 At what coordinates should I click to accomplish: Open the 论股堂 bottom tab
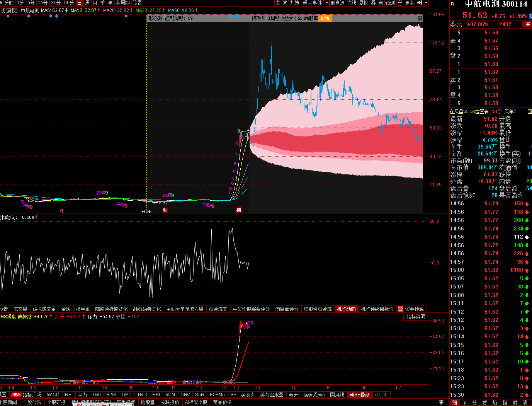[x=148, y=402]
